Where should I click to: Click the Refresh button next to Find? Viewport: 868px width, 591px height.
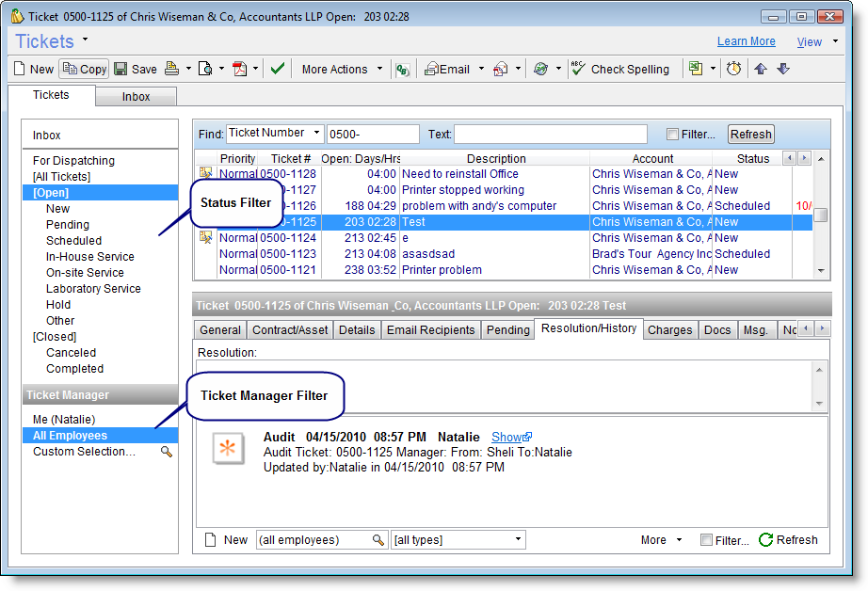tap(750, 135)
